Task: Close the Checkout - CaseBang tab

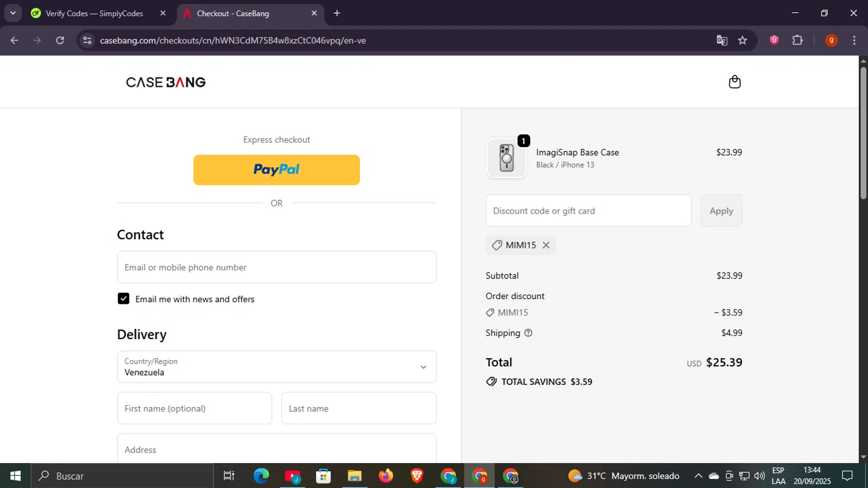Action: pyautogui.click(x=314, y=13)
